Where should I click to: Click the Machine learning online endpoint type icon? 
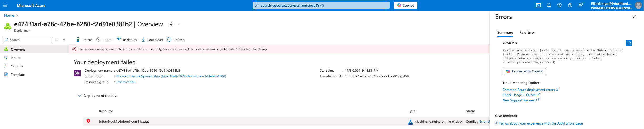410,122
